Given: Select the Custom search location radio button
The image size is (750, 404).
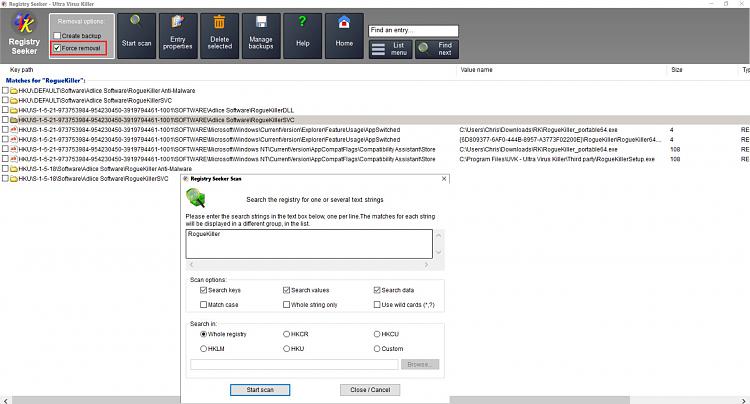Looking at the screenshot, I should (377, 349).
